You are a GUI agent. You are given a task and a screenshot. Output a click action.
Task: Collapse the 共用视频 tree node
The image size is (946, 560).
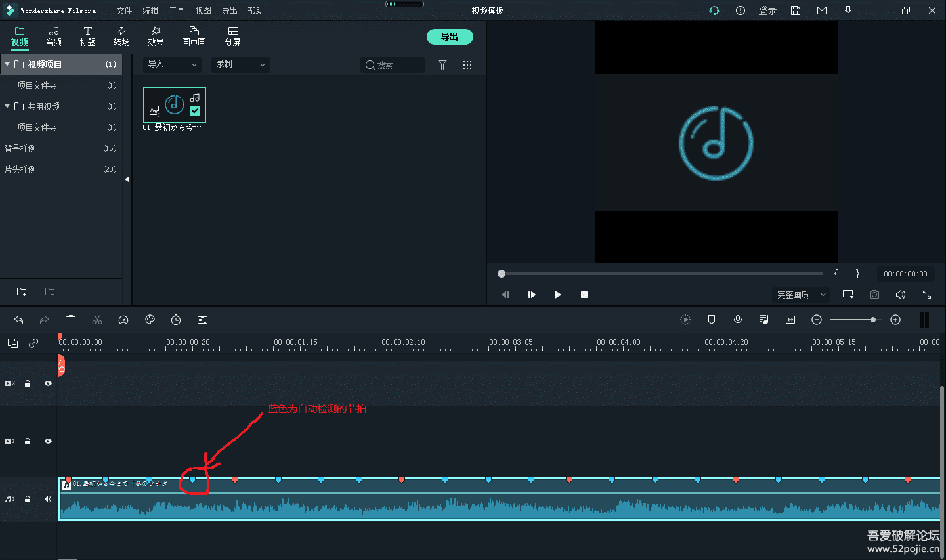(7, 106)
